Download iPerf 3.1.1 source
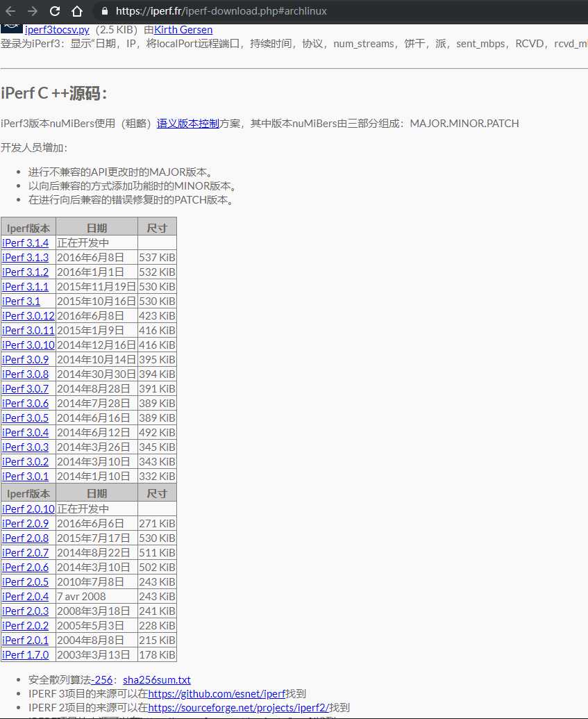The image size is (588, 719). coord(25,287)
